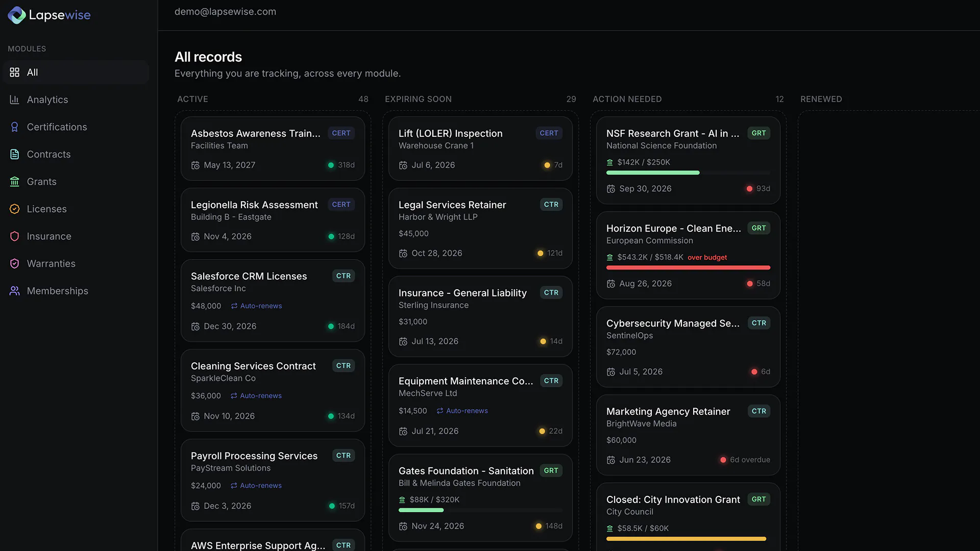Click the Contracts document icon

(14, 154)
